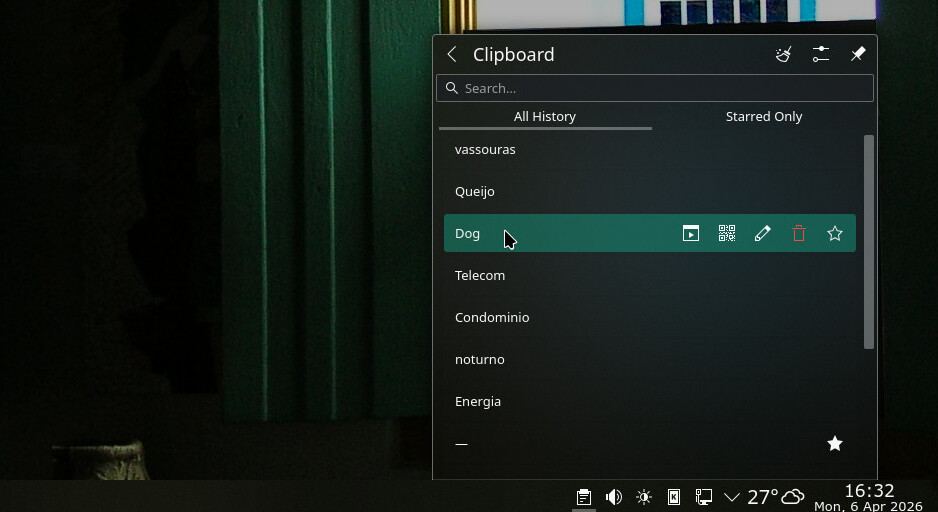Open the brightness tray icon
938x512 pixels.
click(x=644, y=497)
